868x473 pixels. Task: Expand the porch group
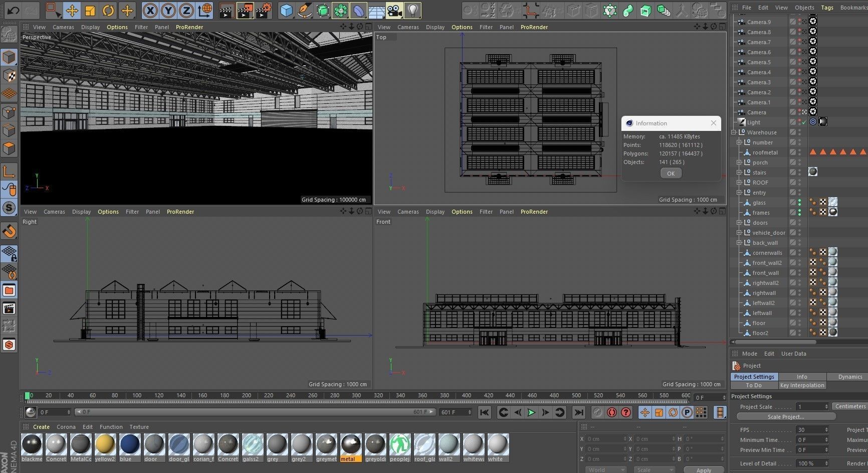(x=739, y=163)
